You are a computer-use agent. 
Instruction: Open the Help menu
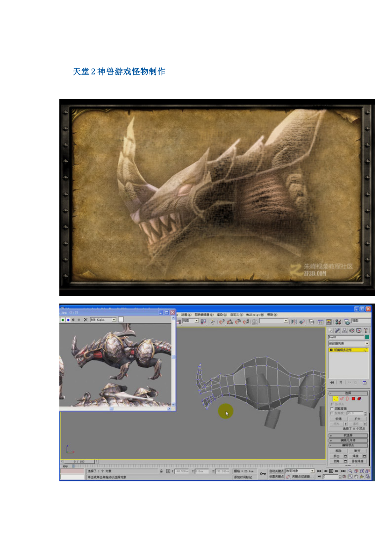pyautogui.click(x=272, y=315)
